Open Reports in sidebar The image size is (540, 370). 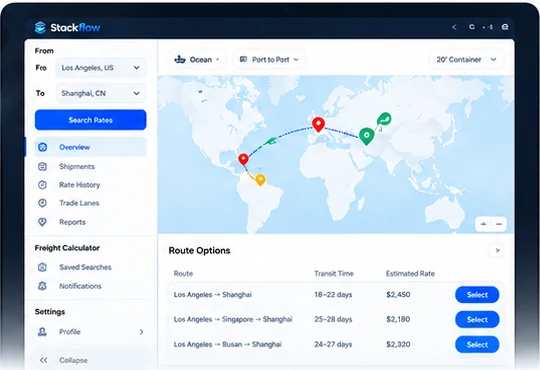pos(91,222)
